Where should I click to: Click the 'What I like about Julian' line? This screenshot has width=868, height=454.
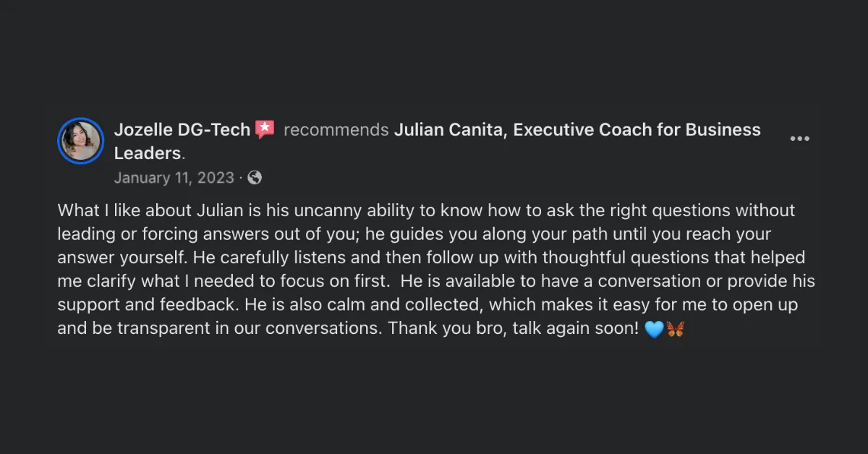[426, 210]
